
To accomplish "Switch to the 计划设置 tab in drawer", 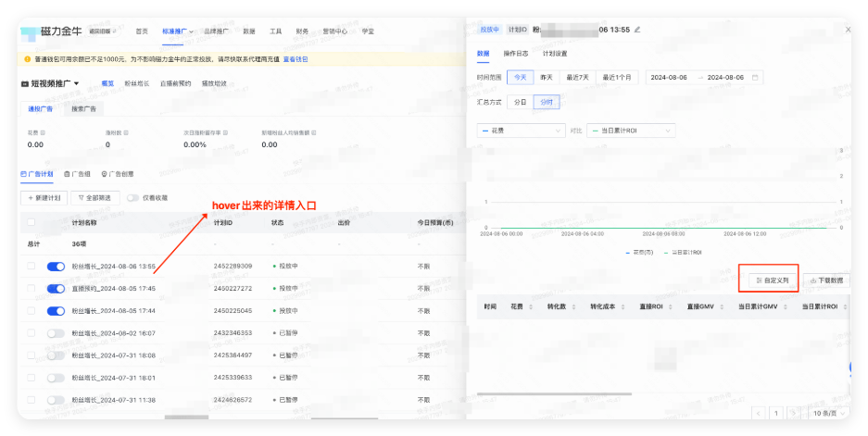I will tap(555, 54).
